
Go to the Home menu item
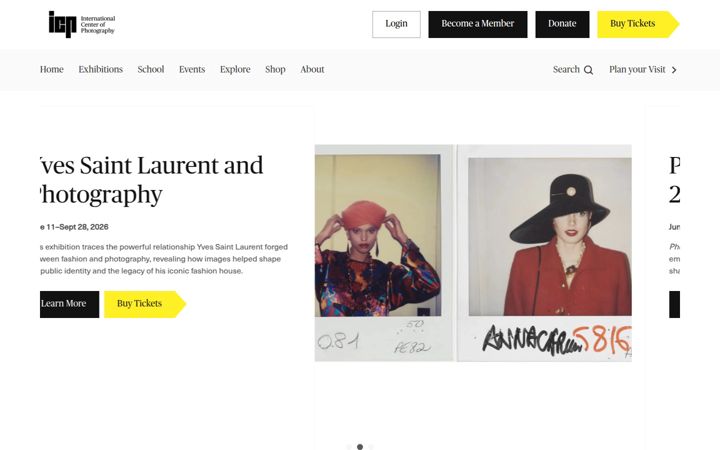[51, 69]
